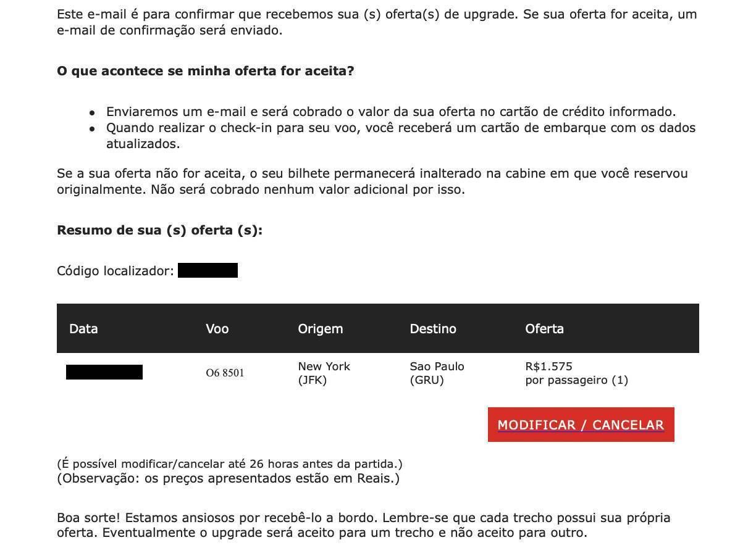Select the Data column header
This screenshot has width=756, height=548.
click(x=83, y=329)
